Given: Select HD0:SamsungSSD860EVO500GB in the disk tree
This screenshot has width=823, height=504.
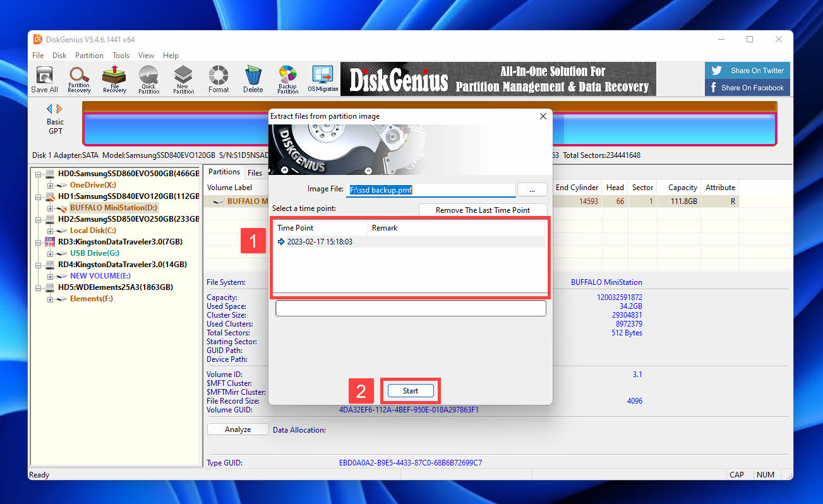Looking at the screenshot, I should click(x=129, y=173).
